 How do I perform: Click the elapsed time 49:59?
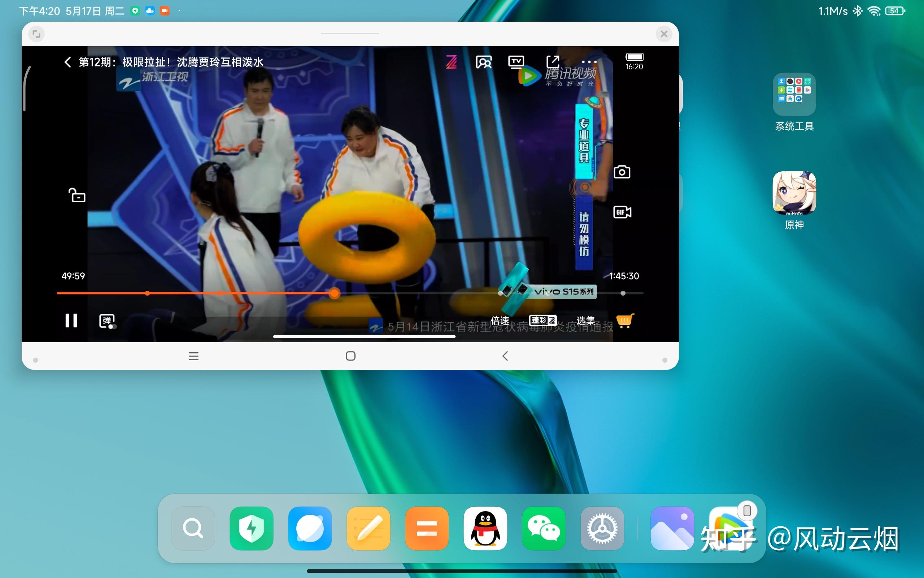click(73, 276)
